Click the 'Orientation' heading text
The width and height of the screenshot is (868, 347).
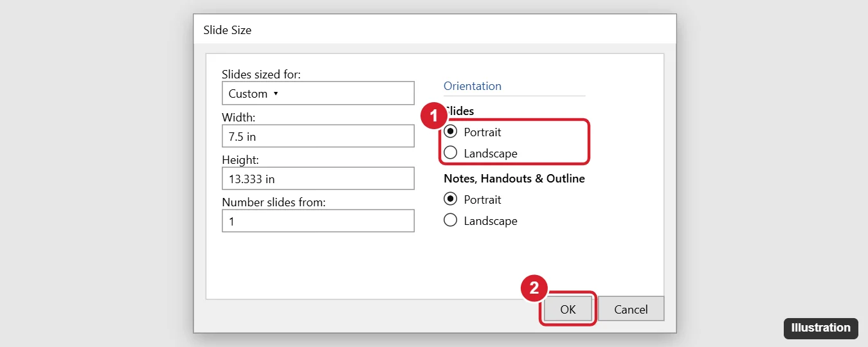[473, 86]
